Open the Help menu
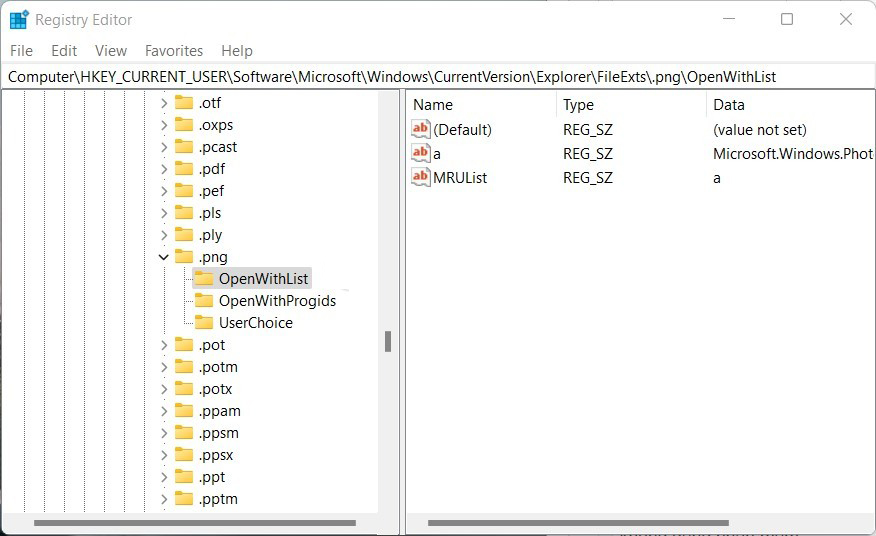 (237, 51)
